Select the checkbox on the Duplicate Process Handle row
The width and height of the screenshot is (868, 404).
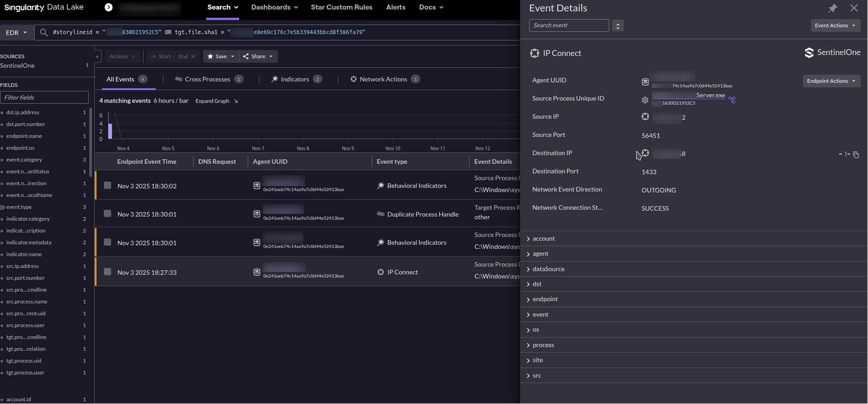pos(108,214)
